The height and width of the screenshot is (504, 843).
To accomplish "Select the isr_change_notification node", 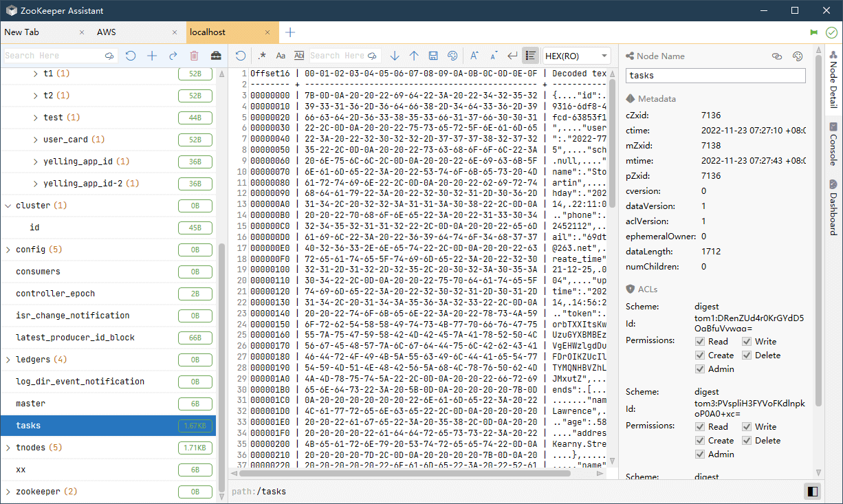I will click(108, 316).
